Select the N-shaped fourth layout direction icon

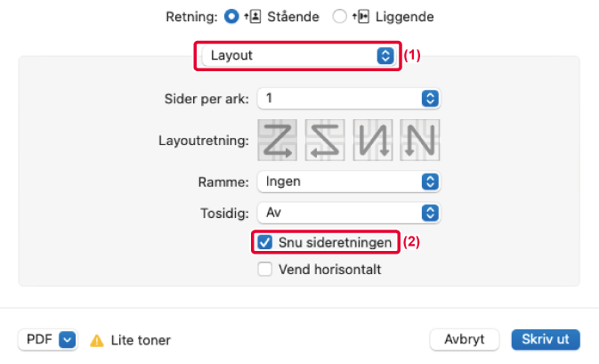click(x=421, y=141)
